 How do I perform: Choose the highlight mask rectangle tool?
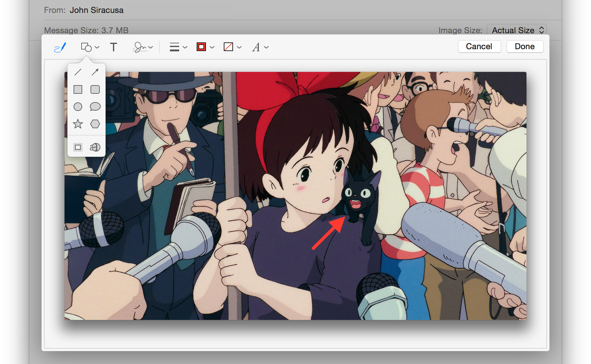(78, 147)
